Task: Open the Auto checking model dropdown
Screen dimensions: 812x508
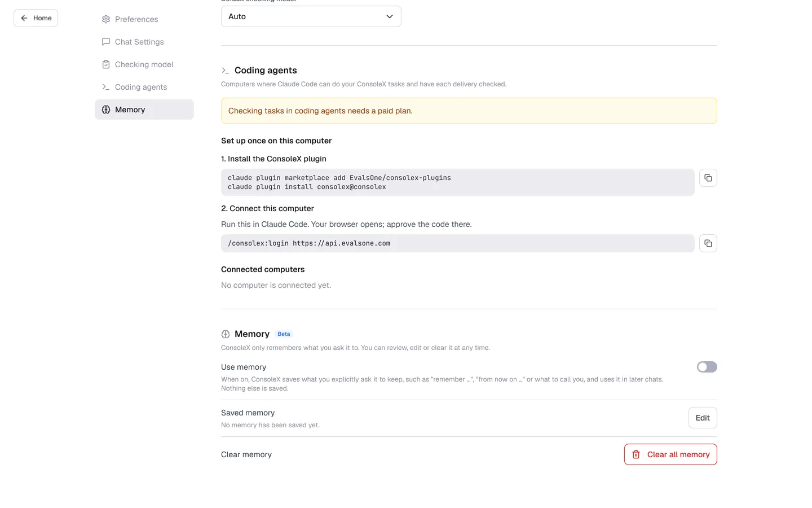Action: [311, 16]
